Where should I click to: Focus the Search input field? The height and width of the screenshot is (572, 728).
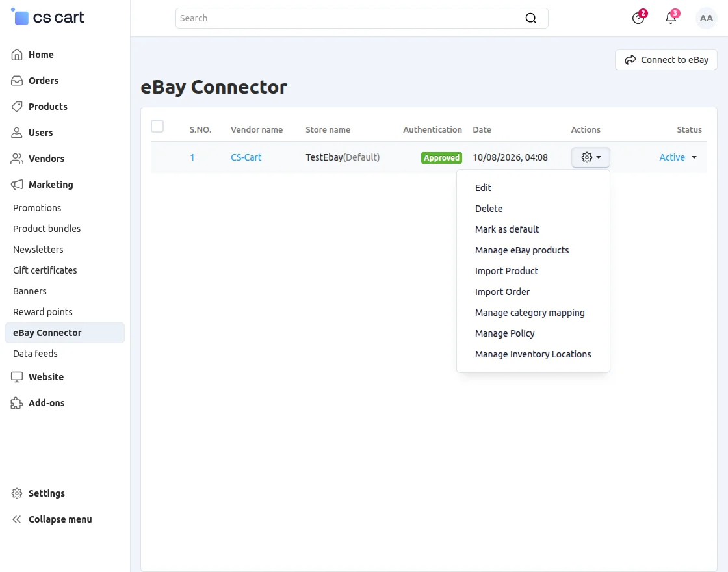[361, 18]
